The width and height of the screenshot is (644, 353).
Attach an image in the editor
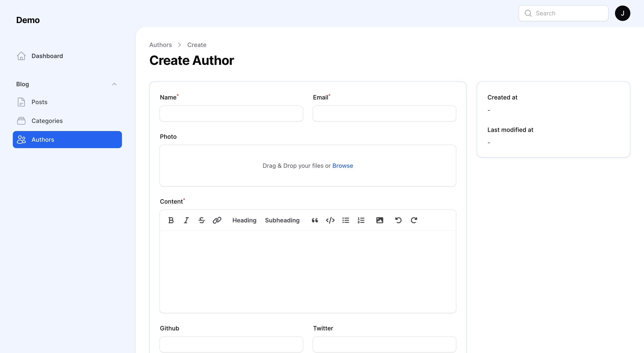(380, 220)
